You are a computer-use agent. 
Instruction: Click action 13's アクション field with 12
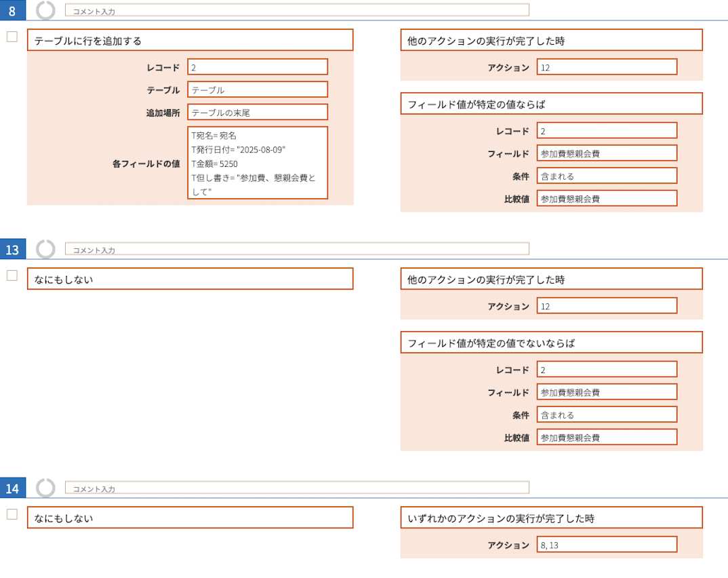point(607,306)
